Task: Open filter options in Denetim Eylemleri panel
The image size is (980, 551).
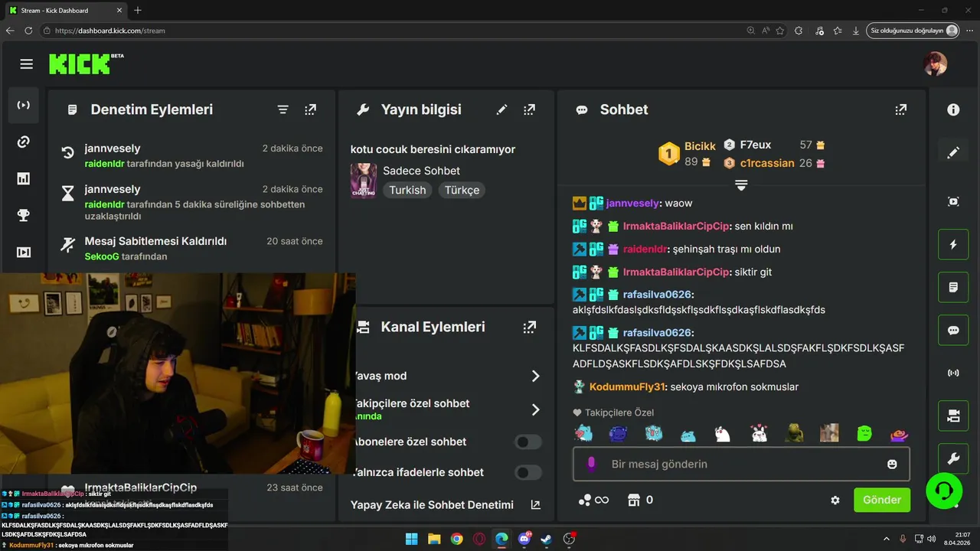Action: (x=283, y=109)
